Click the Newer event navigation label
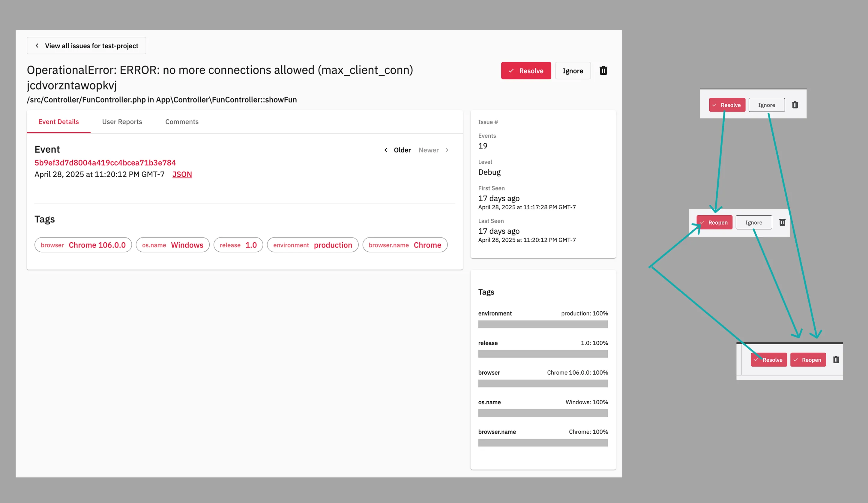Image resolution: width=868 pixels, height=503 pixels. pyautogui.click(x=429, y=150)
